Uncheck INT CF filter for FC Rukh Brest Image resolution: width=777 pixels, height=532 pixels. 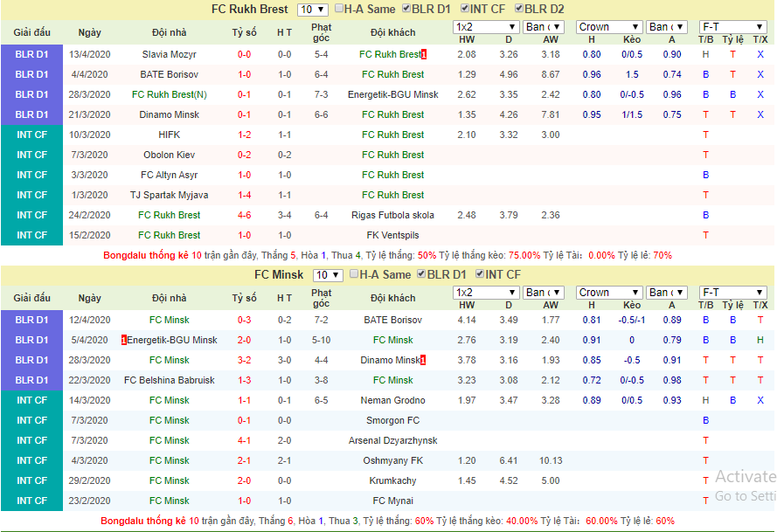[x=465, y=9]
